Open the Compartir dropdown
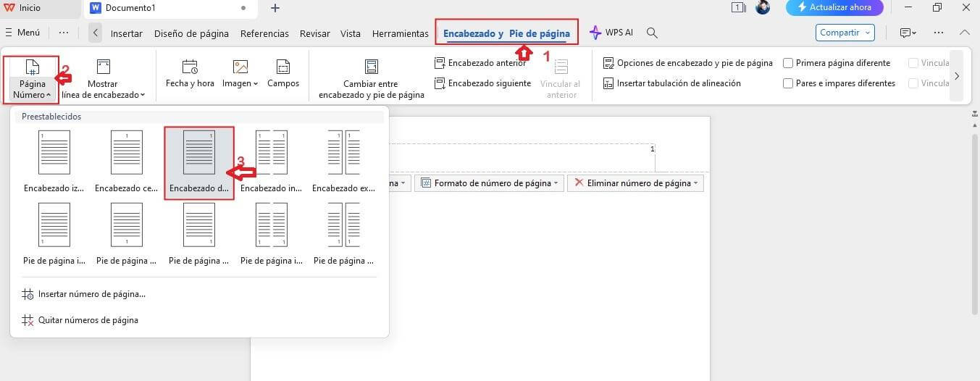 [845, 33]
